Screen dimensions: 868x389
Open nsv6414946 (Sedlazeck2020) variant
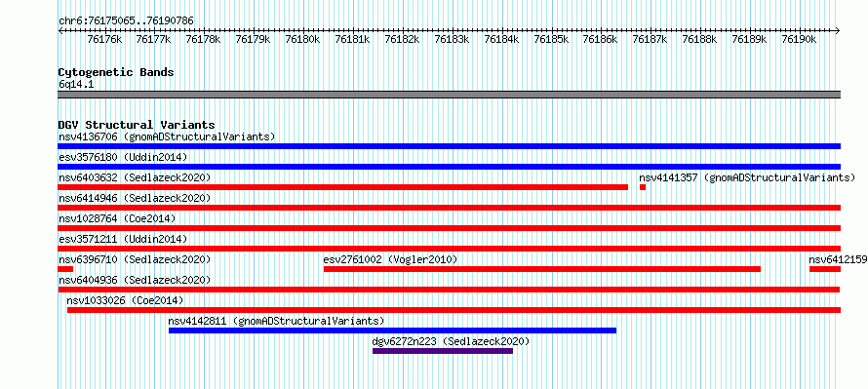135,198
